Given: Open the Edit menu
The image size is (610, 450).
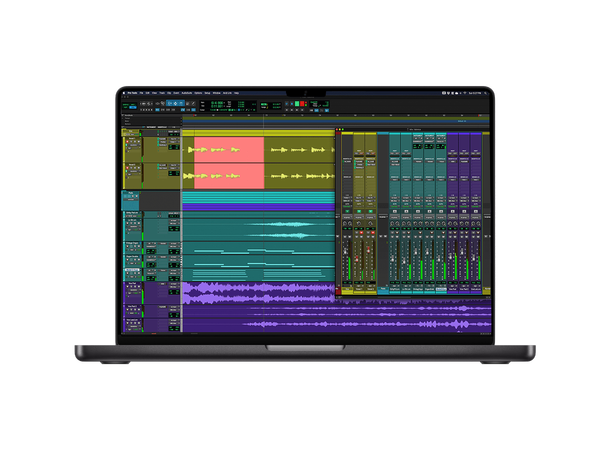Looking at the screenshot, I should tap(147, 93).
